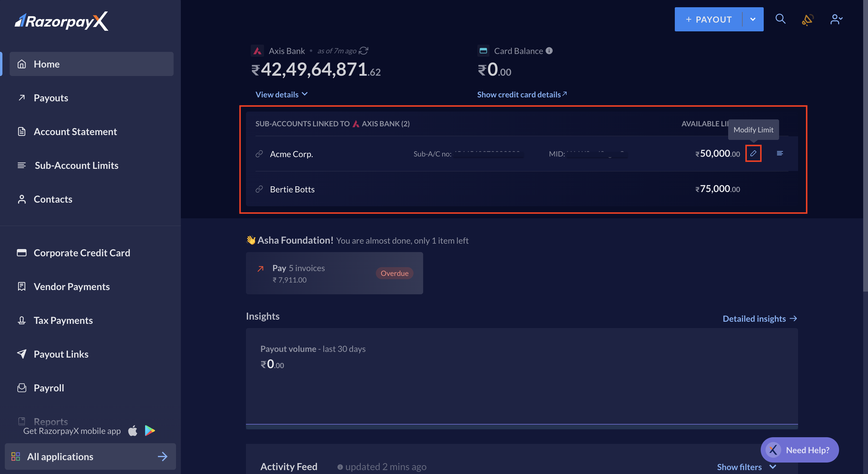
Task: Click Acme Corp. sub-account row name
Action: (x=291, y=154)
